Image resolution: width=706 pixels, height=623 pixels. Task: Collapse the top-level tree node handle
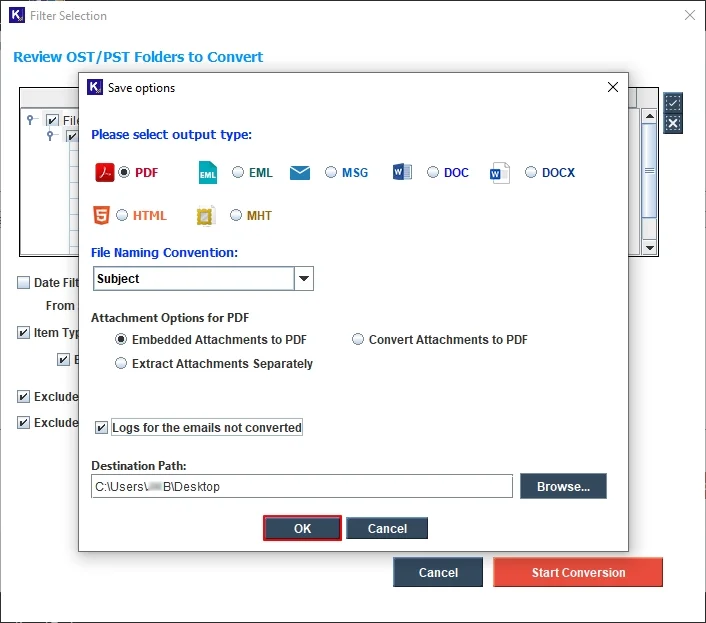[30, 120]
